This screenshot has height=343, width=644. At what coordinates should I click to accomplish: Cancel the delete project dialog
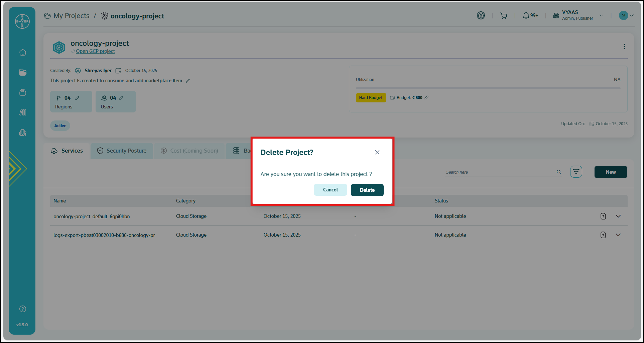[330, 190]
